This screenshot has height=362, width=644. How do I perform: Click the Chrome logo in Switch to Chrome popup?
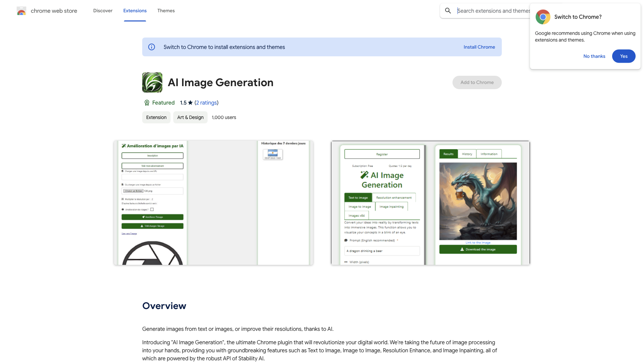point(543,17)
